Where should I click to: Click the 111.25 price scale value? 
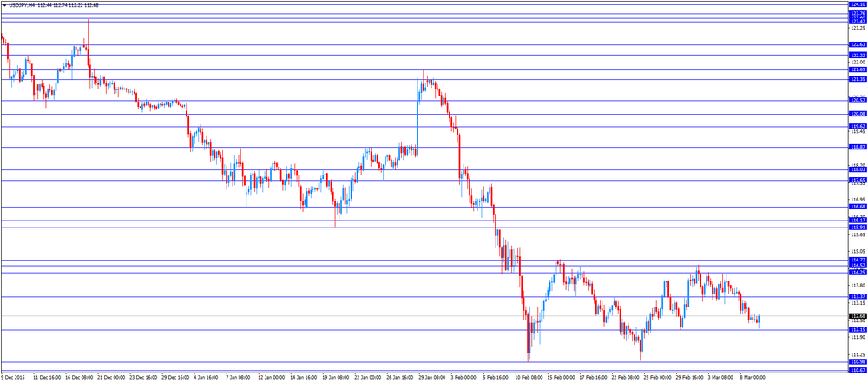pos(858,354)
